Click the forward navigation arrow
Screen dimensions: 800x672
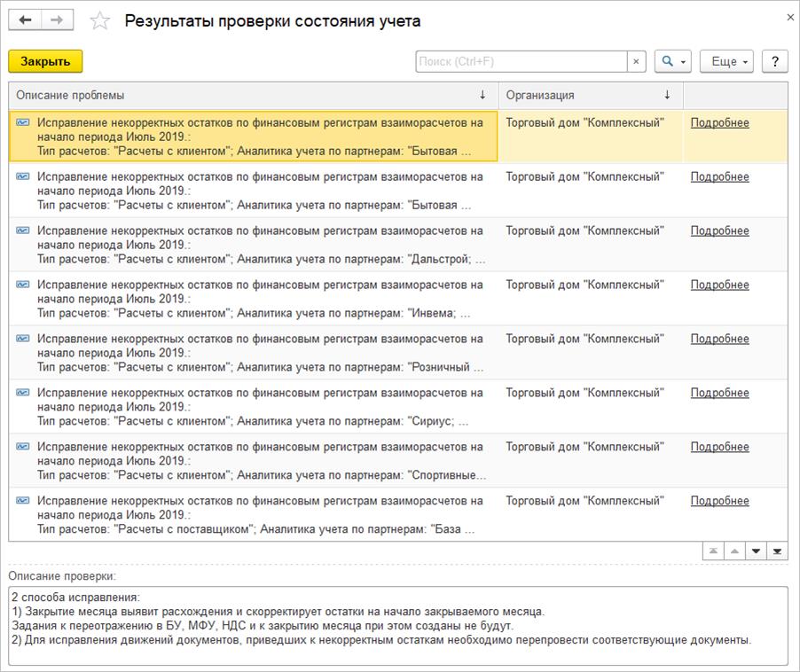pyautogui.click(x=58, y=20)
